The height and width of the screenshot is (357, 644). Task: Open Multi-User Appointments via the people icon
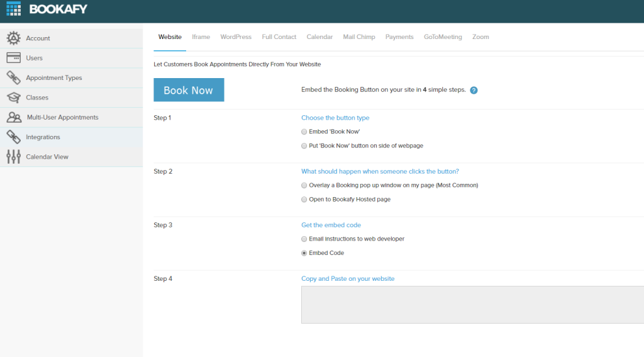(14, 117)
